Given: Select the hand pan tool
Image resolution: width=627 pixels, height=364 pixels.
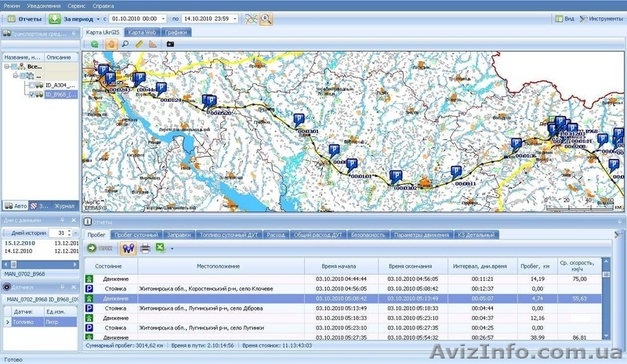Looking at the screenshot, I should [x=111, y=44].
